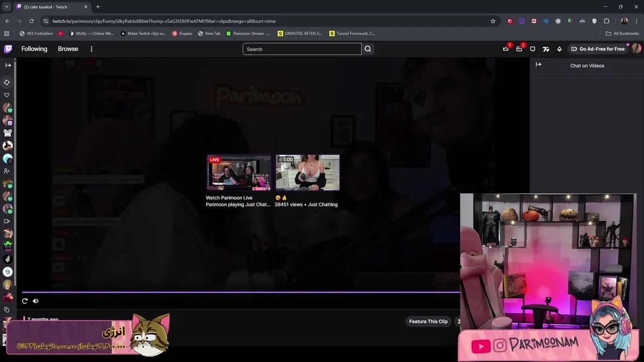
Task: Click the sidebar heart followed icon
Action: coord(7,95)
